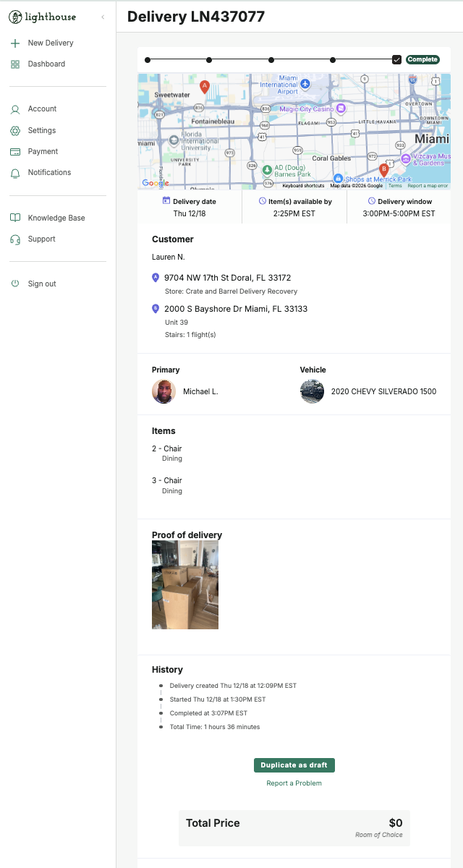Click dropoff address pin icon B
Image resolution: width=463 pixels, height=868 pixels.
click(156, 309)
